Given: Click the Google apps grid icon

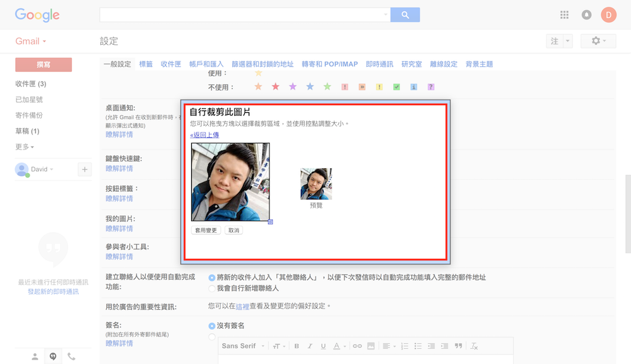Looking at the screenshot, I should coord(564,15).
